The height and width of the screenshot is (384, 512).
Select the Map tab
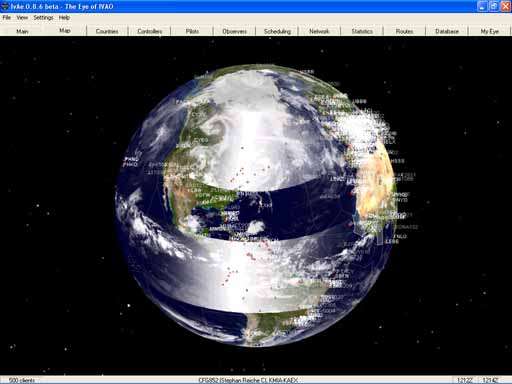click(x=65, y=31)
